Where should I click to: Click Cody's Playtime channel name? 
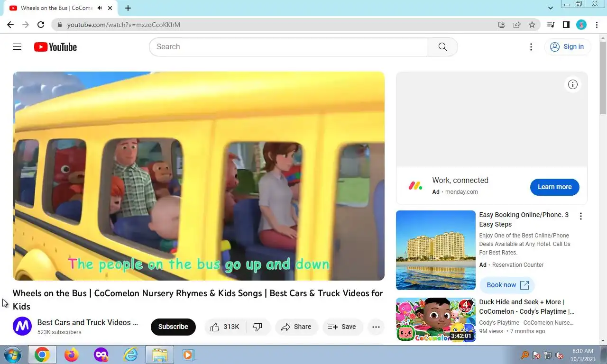point(526,323)
